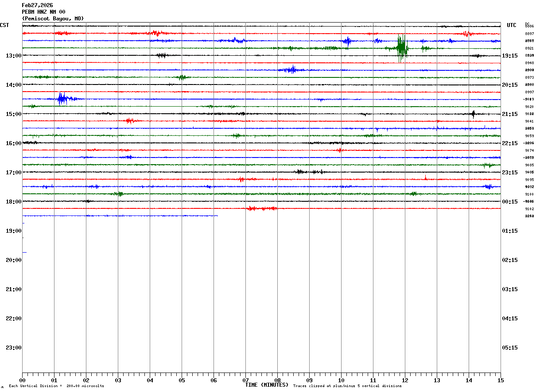
Task: Click the blue seismic burst just after minute 01
Action: pos(62,99)
